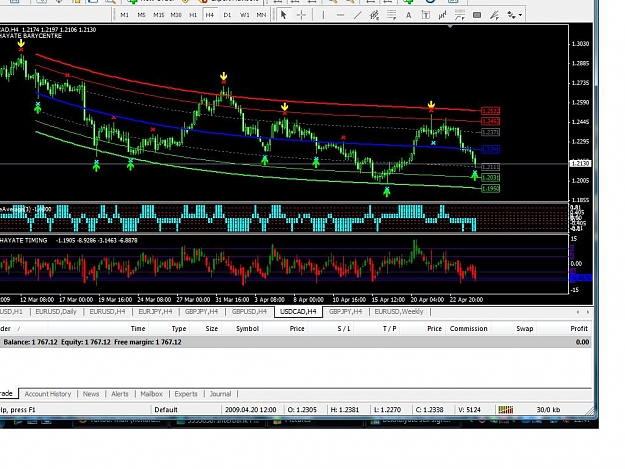Click the connection status bars icon

pos(505,410)
